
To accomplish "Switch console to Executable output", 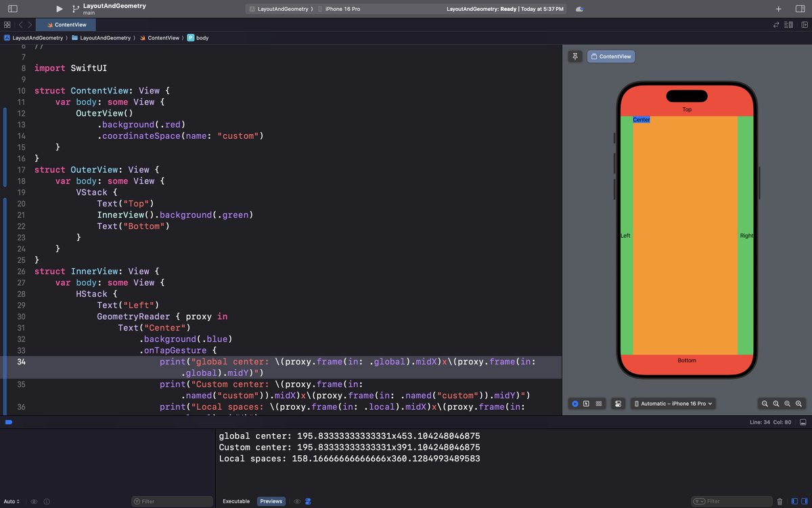I will point(236,501).
